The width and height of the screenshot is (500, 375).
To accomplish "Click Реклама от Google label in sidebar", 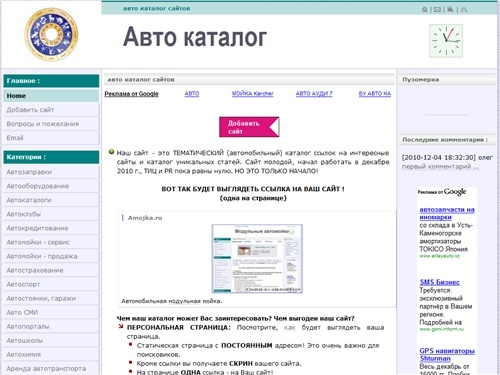I will pyautogui.click(x=442, y=192).
